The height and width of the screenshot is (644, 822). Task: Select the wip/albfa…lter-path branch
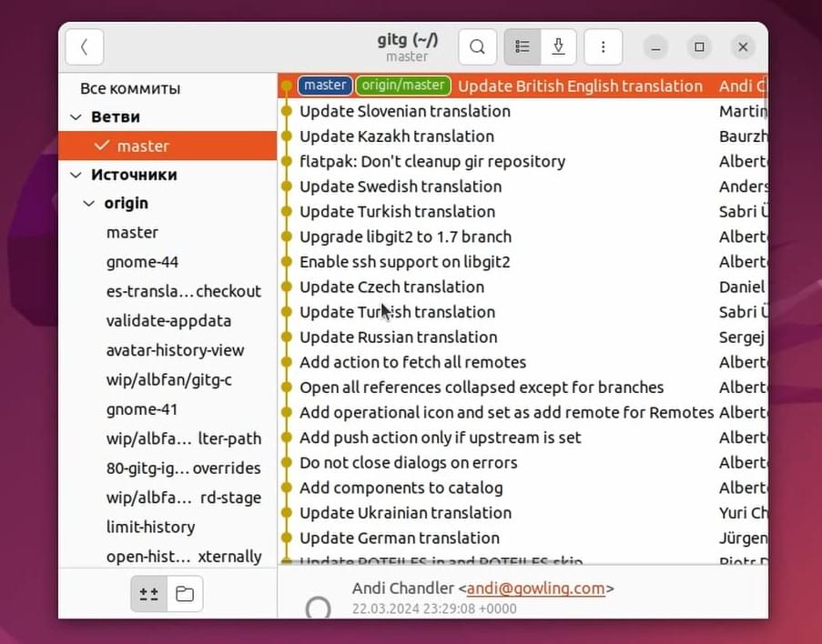point(167,438)
